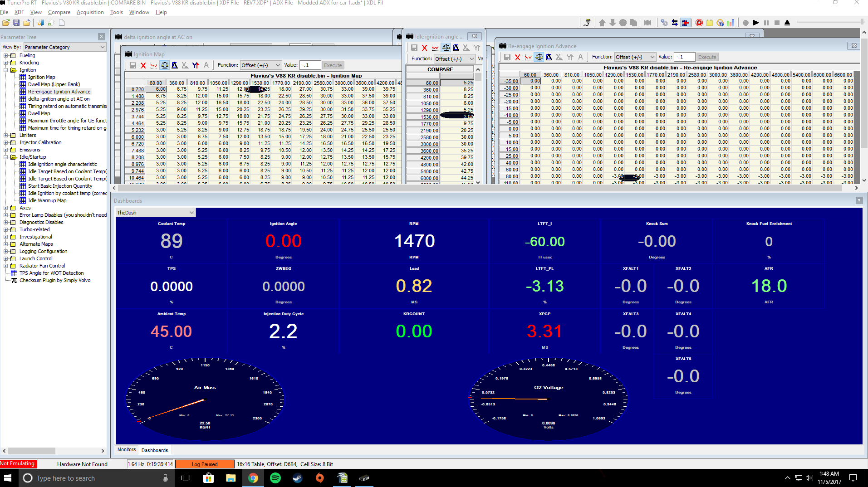Expand the Limiters tree node
Viewport: 868px width, 487px height.
point(6,135)
